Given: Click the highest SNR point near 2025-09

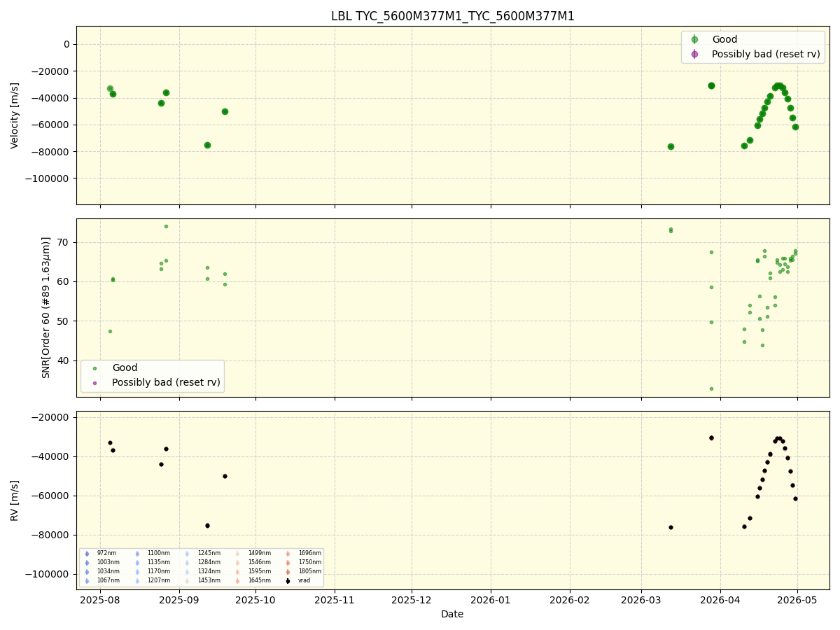Looking at the screenshot, I should pyautogui.click(x=166, y=226).
